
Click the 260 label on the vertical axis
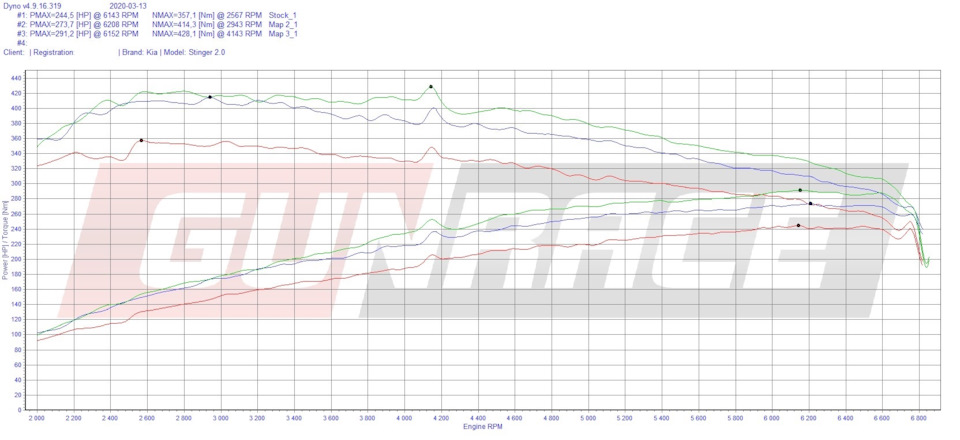(x=16, y=214)
